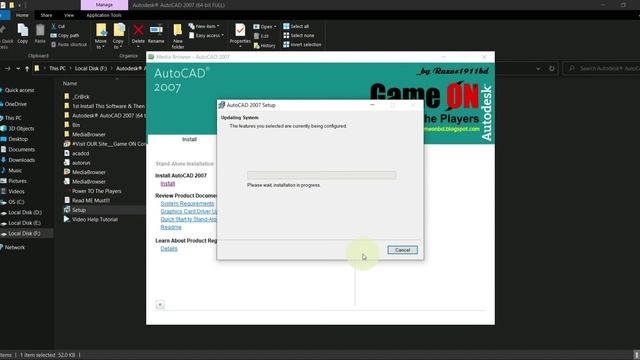Open the Share ribbon tab
This screenshot has width=640, height=360.
(46, 15)
